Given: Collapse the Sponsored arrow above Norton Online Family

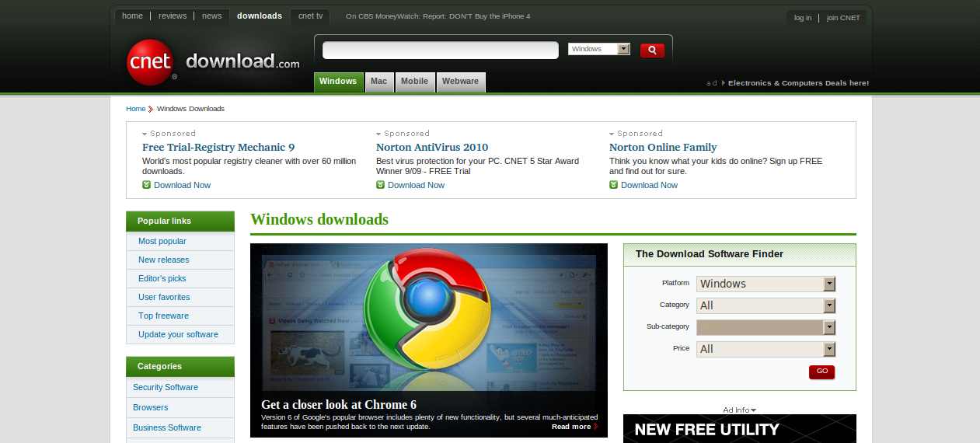Looking at the screenshot, I should (x=612, y=134).
